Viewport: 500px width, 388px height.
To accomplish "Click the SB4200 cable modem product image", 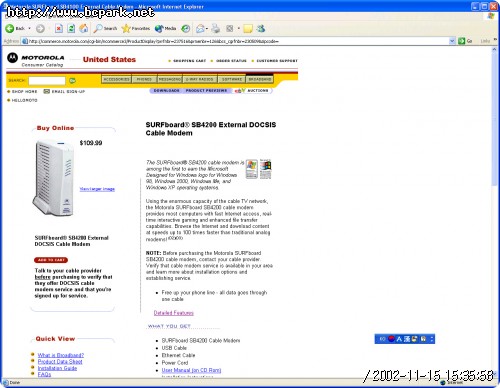I will (53, 178).
